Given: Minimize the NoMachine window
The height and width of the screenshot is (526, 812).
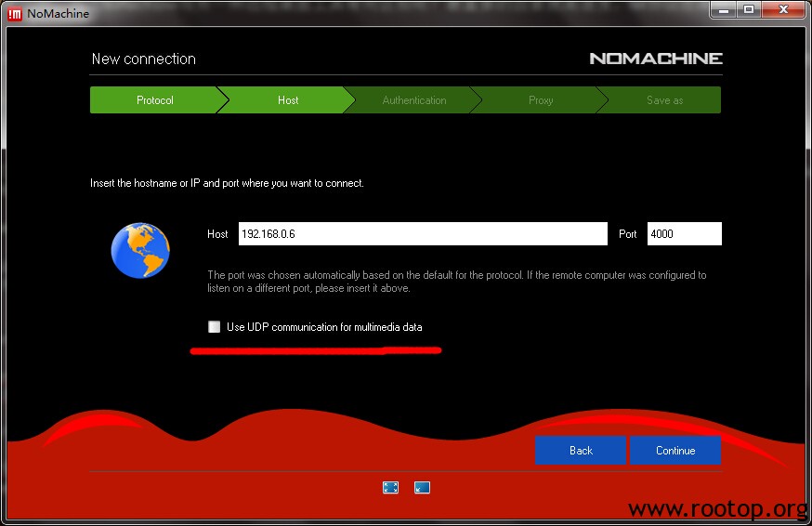Looking at the screenshot, I should click(724, 10).
